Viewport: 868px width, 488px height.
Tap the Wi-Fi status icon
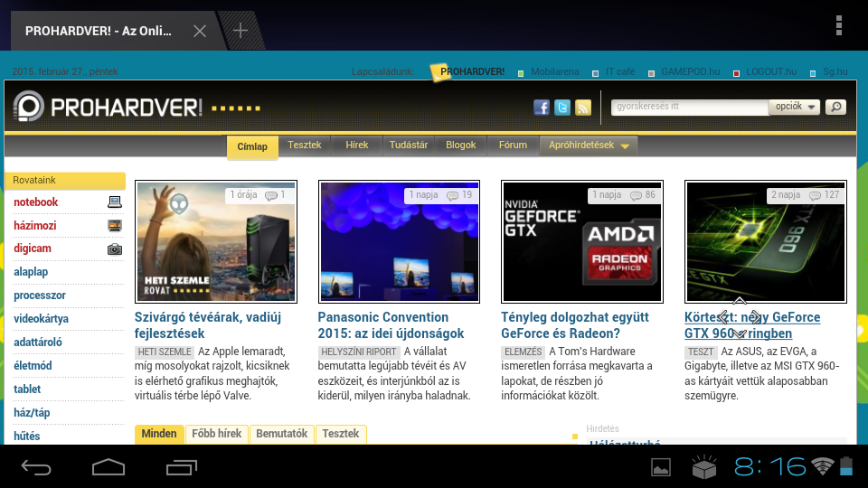(823, 466)
